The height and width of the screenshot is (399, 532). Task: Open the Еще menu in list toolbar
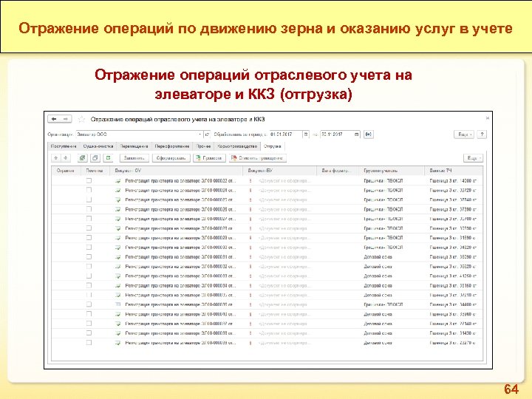coord(473,158)
